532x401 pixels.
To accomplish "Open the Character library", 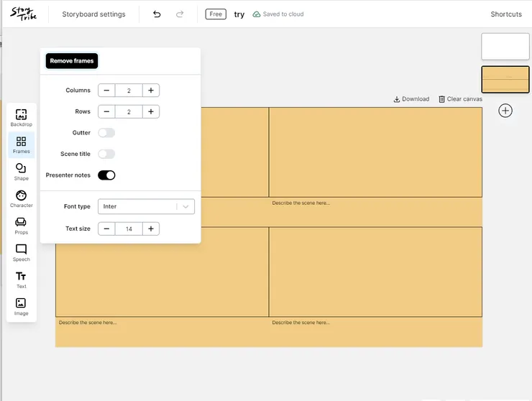I will click(21, 199).
